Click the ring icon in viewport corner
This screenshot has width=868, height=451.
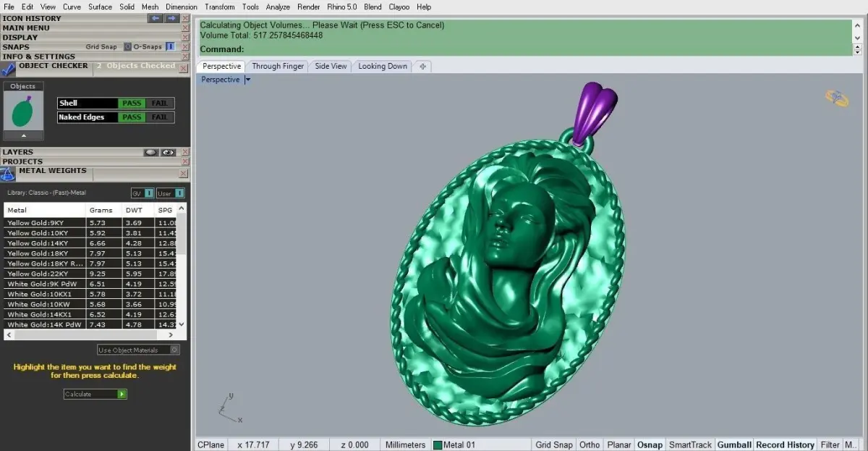(x=838, y=98)
